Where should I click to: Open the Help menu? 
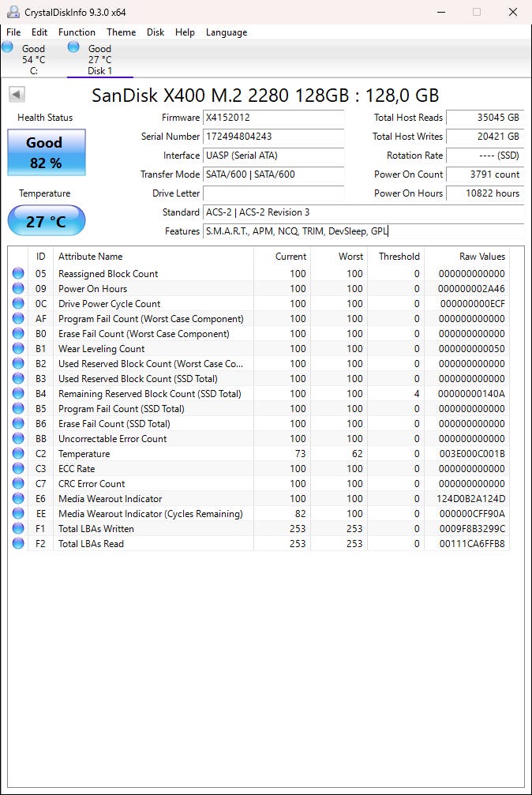185,32
